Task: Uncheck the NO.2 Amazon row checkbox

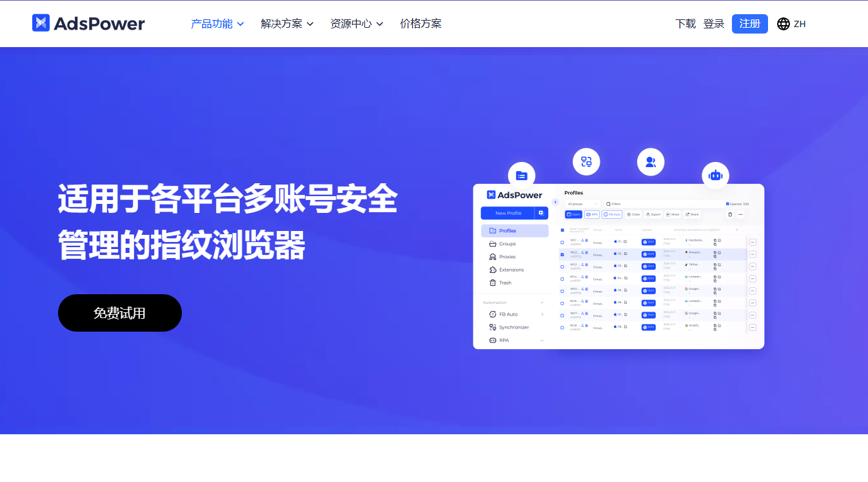Action: pyautogui.click(x=562, y=254)
